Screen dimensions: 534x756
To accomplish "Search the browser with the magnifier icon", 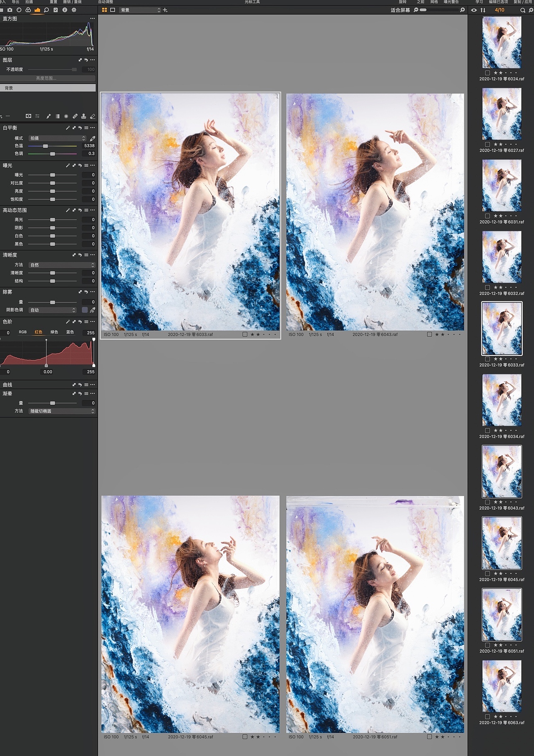I will tap(523, 10).
